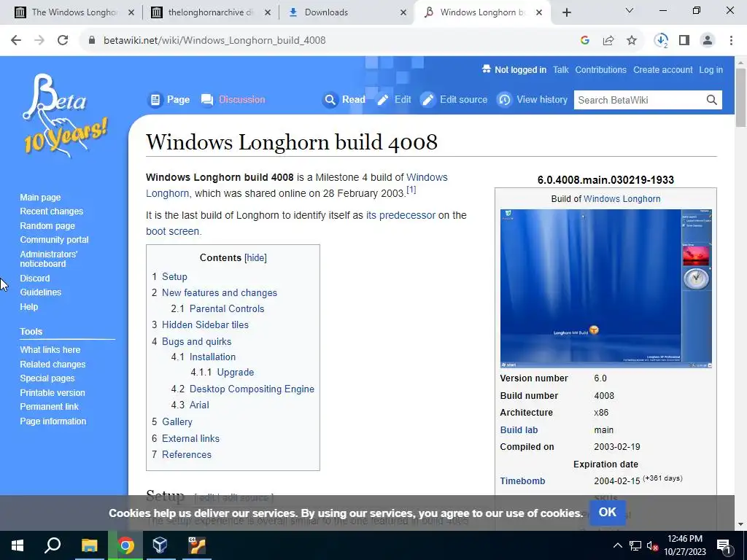The width and height of the screenshot is (747, 560).
Task: Follow the footnote [1] reference
Action: (411, 190)
